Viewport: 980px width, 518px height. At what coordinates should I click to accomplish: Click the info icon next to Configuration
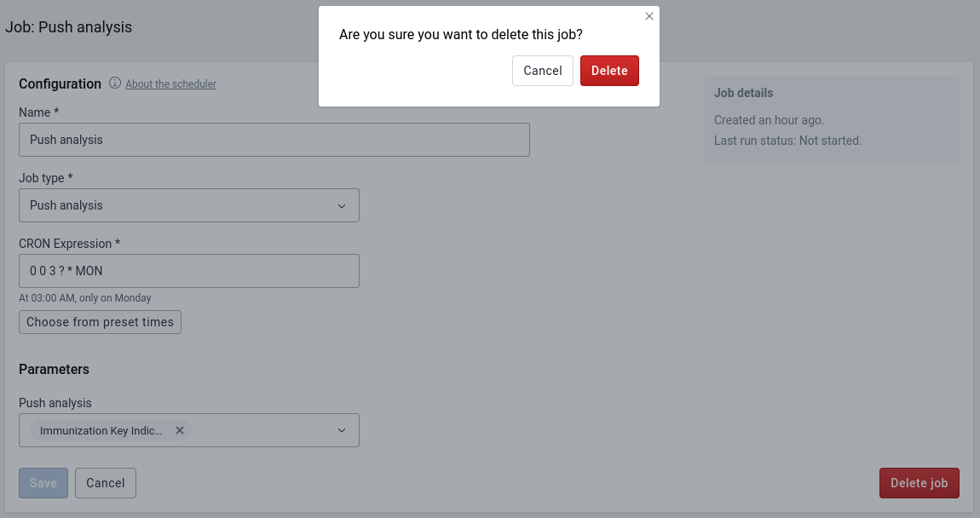(115, 83)
